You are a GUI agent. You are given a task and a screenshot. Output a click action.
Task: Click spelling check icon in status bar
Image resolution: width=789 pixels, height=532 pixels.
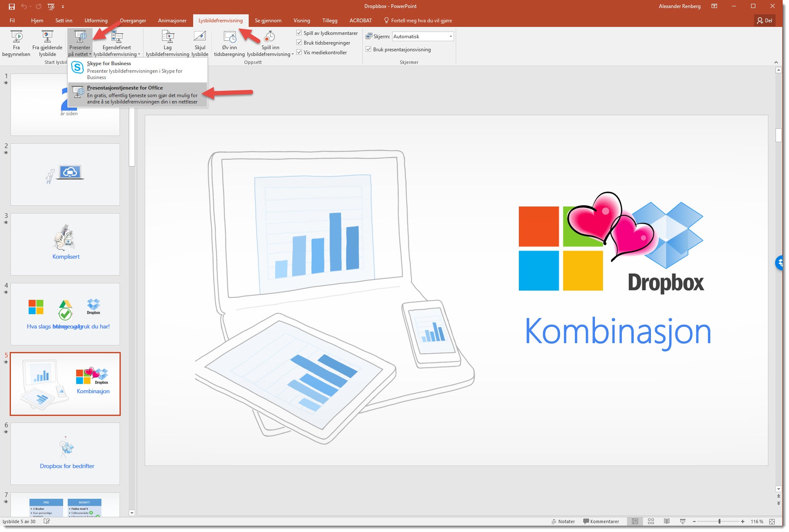click(47, 521)
